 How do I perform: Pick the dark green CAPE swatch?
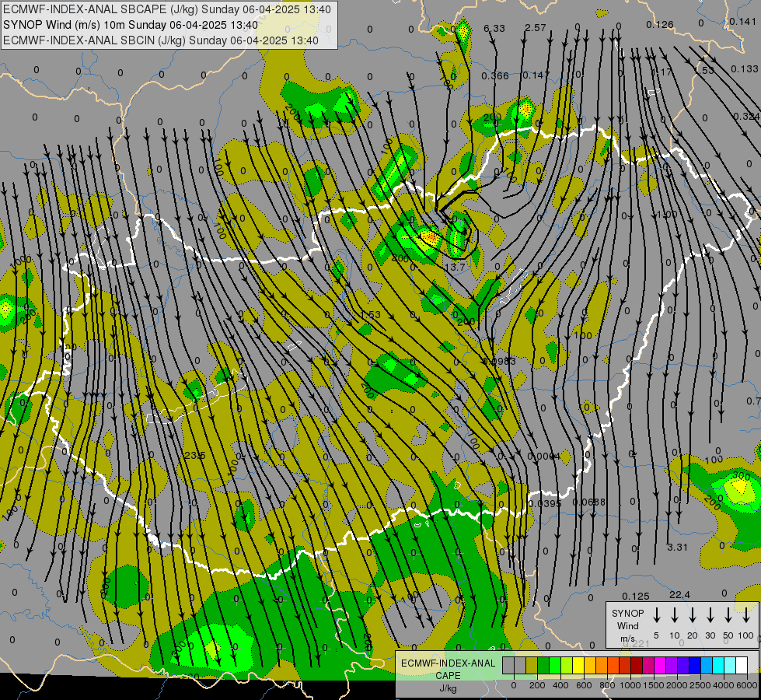[x=543, y=665]
